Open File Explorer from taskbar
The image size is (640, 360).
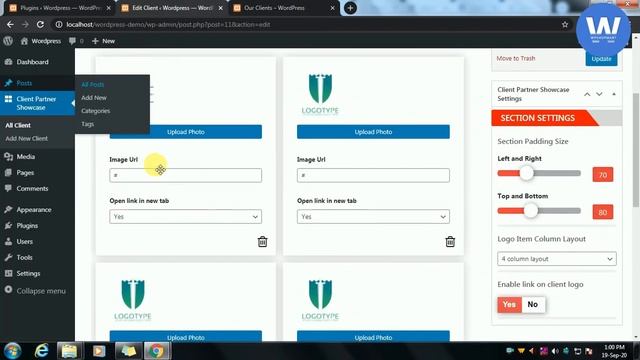tap(69, 351)
